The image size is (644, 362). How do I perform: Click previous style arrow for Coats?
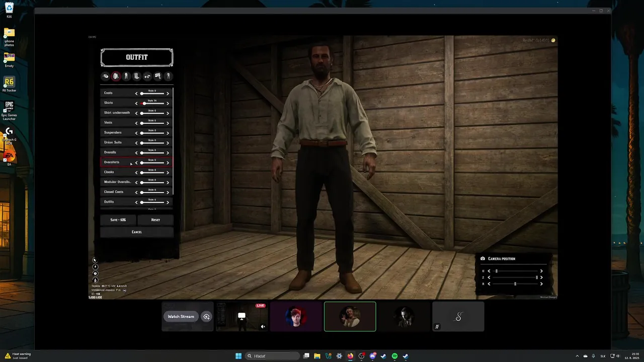136,94
